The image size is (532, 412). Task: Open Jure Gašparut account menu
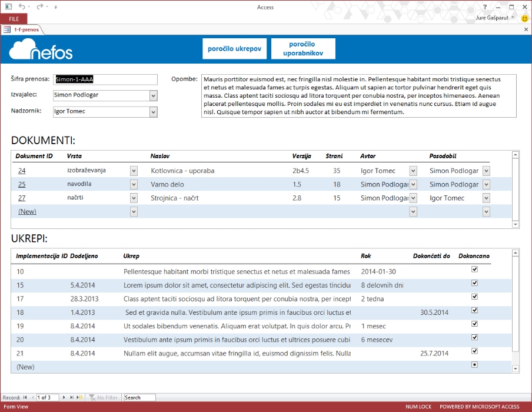pyautogui.click(x=495, y=18)
